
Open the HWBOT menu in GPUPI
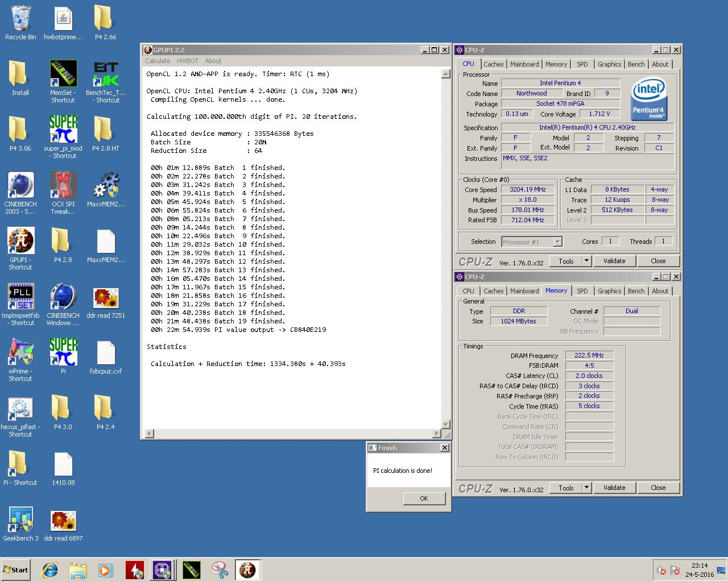tap(187, 61)
